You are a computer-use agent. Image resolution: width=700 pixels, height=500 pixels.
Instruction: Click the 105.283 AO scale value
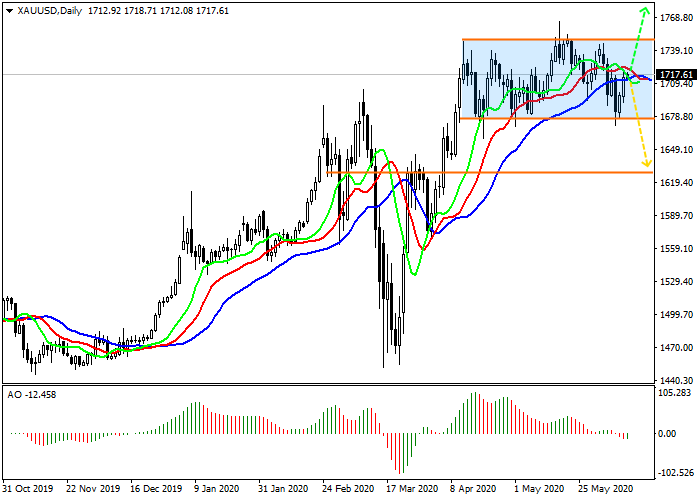(677, 393)
